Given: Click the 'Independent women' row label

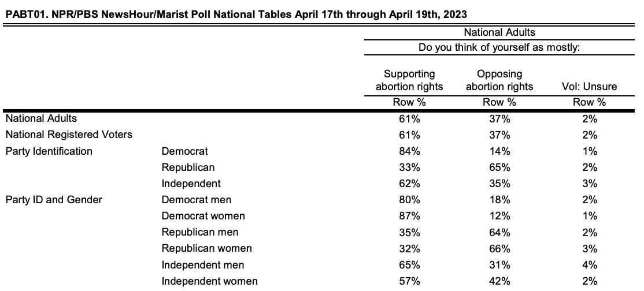Looking at the screenshot, I should pyautogui.click(x=210, y=281).
